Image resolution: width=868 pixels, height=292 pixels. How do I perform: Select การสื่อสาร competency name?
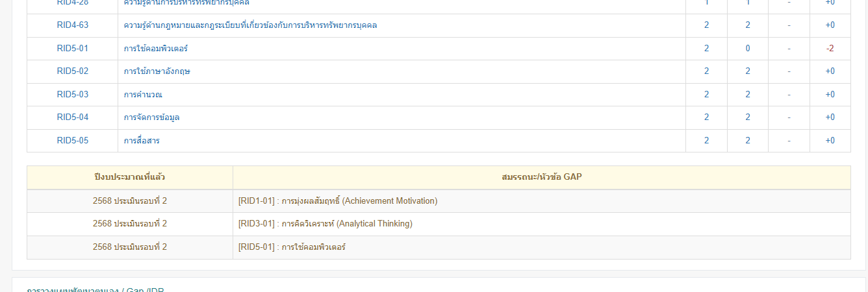(142, 141)
